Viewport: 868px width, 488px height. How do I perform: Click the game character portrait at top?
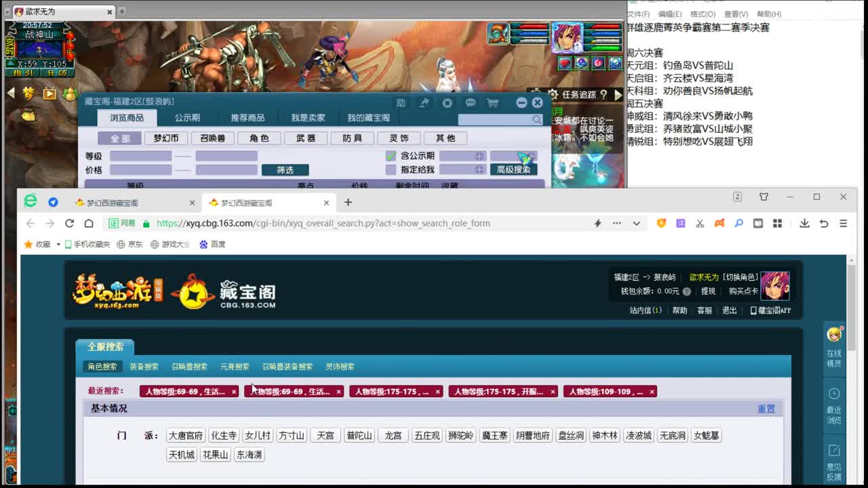(x=567, y=37)
